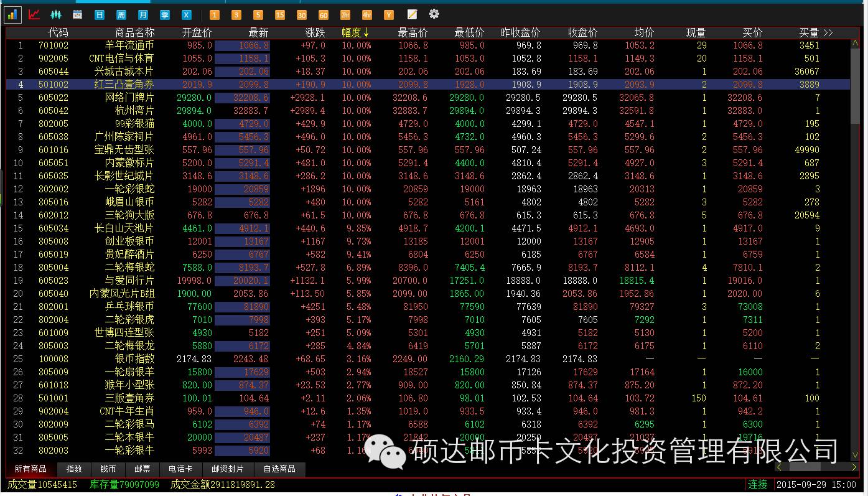Switch to 邮资封片 tab
This screenshot has height=496, width=868.
tap(228, 469)
